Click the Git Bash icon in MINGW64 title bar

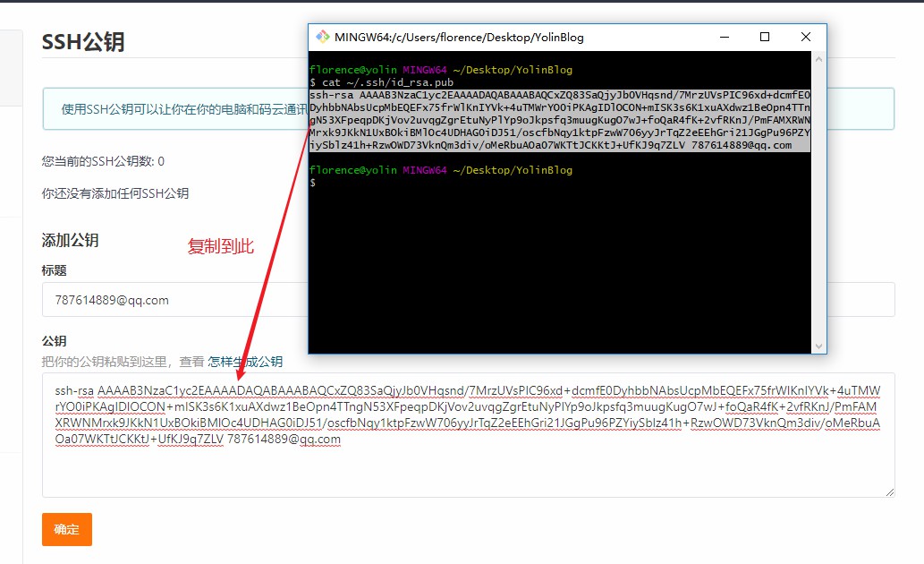(322, 37)
